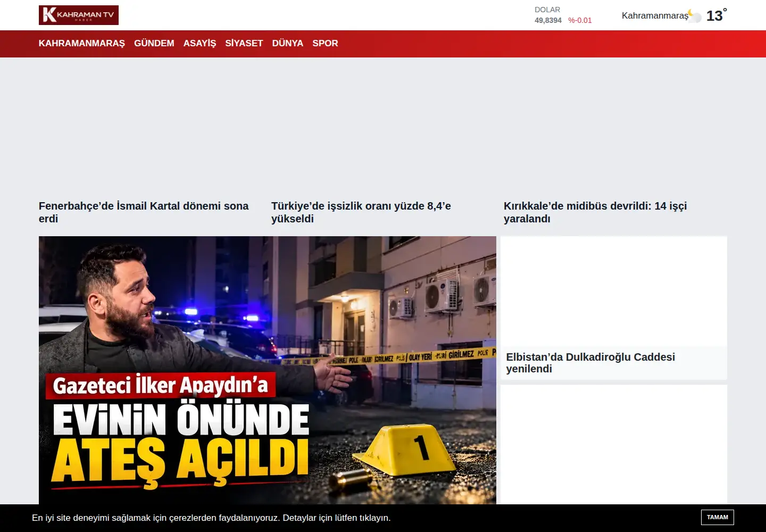Read the Fenerbahçe İsmail Kartal headline
The width and height of the screenshot is (766, 532).
pos(144,212)
